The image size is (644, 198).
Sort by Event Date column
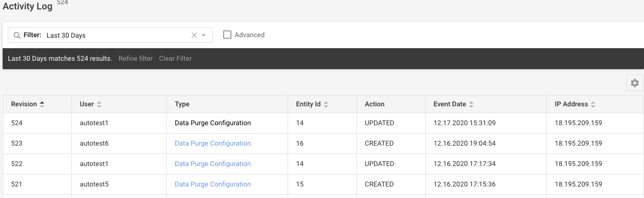tap(454, 104)
